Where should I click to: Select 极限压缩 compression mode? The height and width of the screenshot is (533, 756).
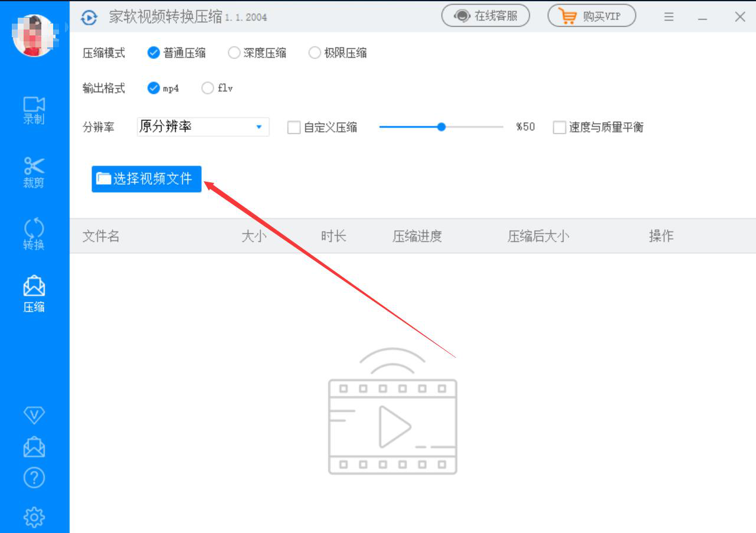click(x=338, y=53)
